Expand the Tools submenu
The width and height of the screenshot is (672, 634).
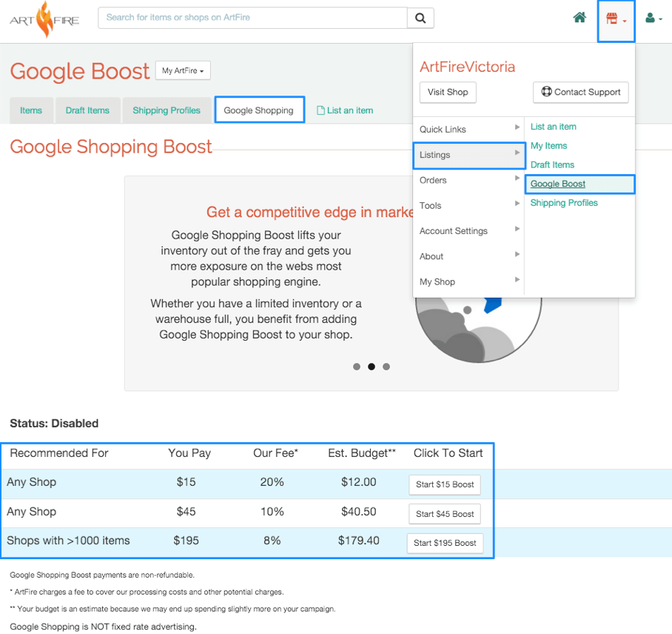click(x=469, y=205)
